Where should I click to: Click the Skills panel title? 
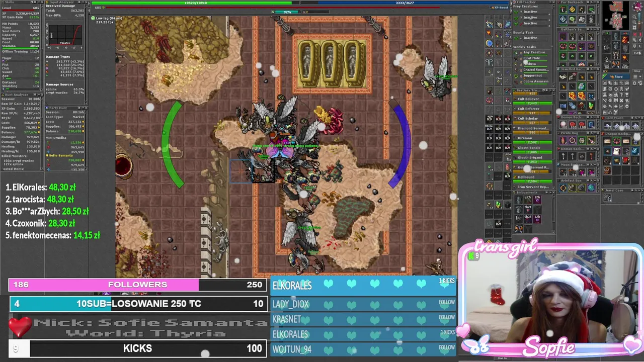[9, 2]
